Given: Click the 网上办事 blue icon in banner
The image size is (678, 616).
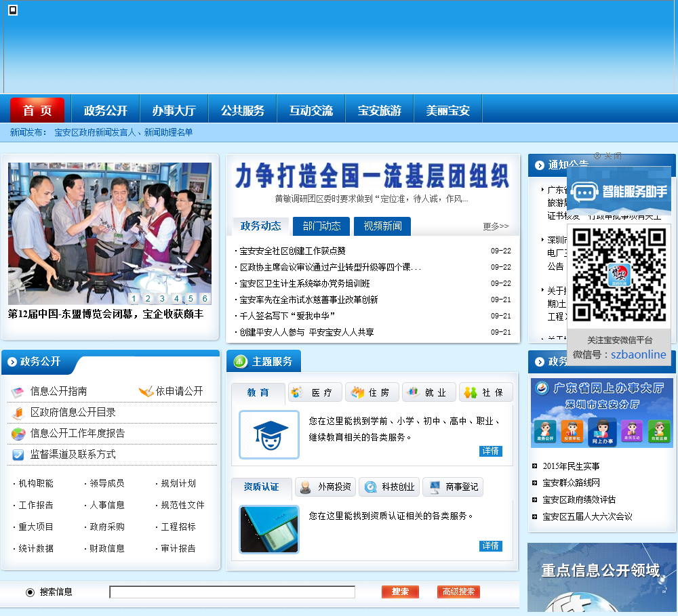Looking at the screenshot, I should tap(602, 432).
